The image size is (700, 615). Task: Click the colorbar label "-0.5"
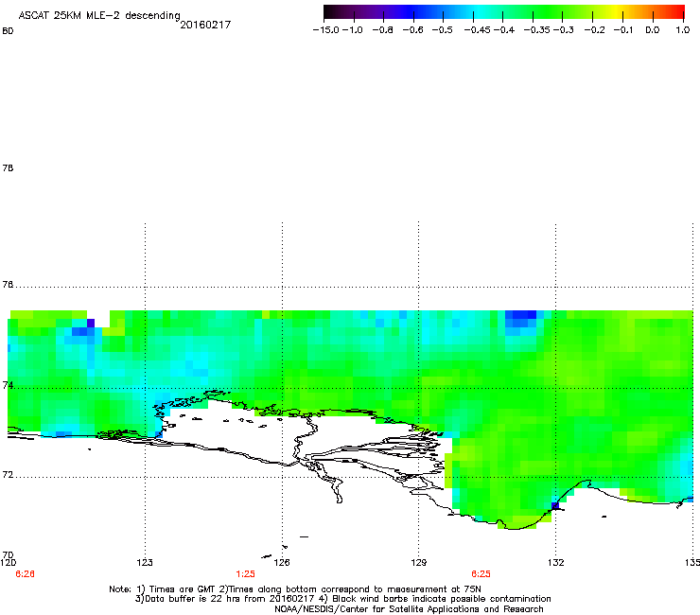click(x=443, y=30)
